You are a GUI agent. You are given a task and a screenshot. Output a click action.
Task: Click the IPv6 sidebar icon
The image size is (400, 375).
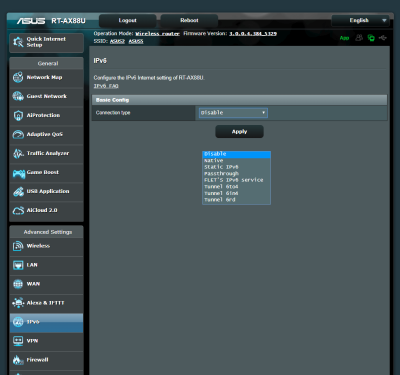[x=18, y=322]
